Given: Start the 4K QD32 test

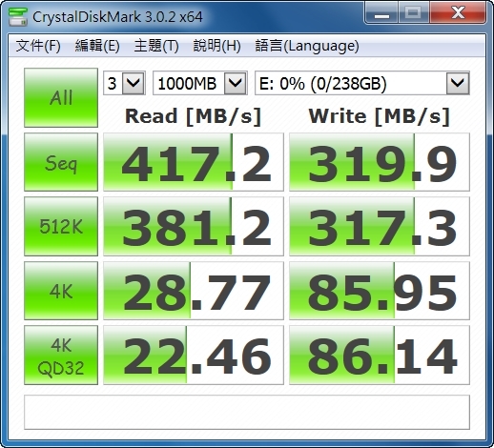Looking at the screenshot, I should point(61,356).
